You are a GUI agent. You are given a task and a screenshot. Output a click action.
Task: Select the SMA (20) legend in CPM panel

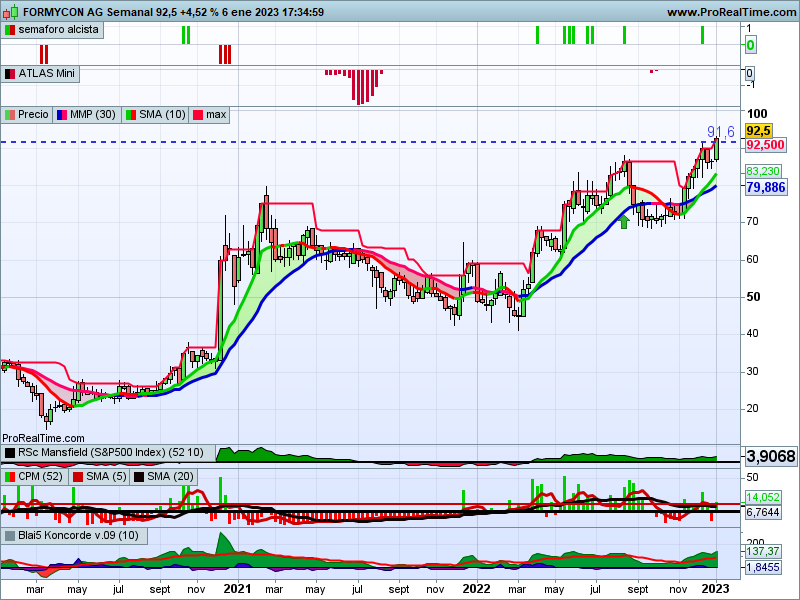pos(170,477)
